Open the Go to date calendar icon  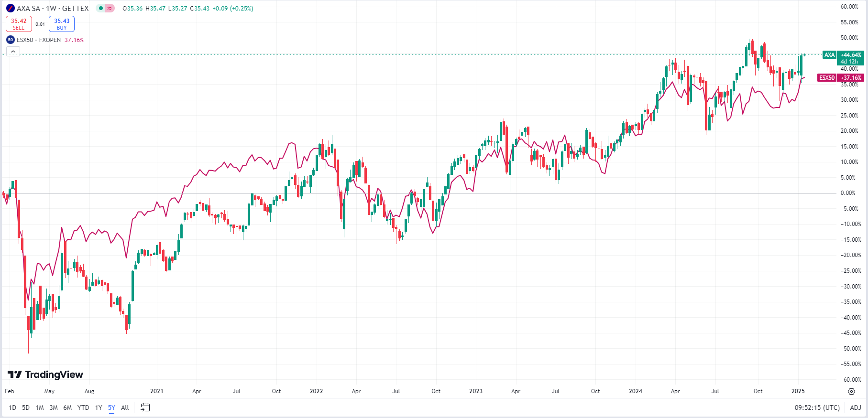[x=145, y=407]
